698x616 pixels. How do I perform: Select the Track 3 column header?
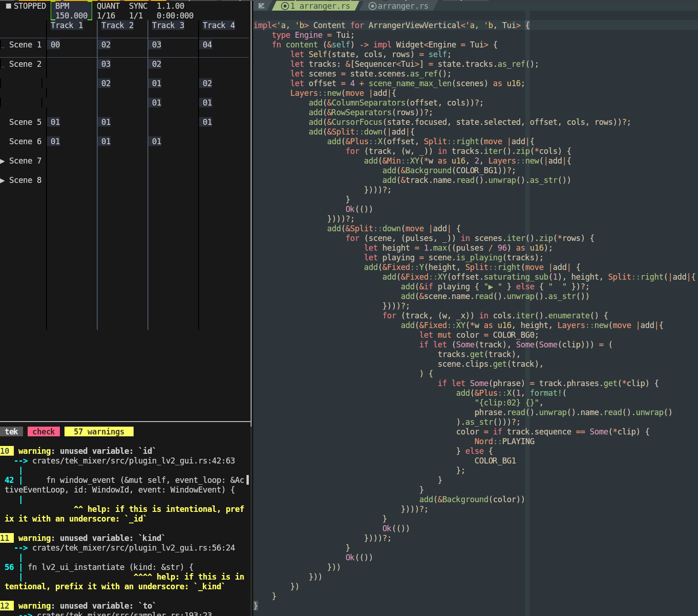(168, 25)
